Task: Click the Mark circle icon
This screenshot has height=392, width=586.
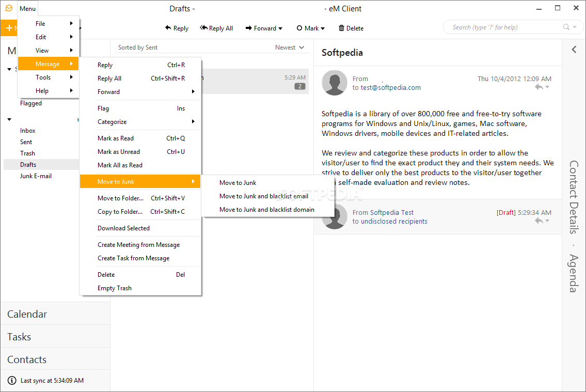Action: (x=299, y=28)
